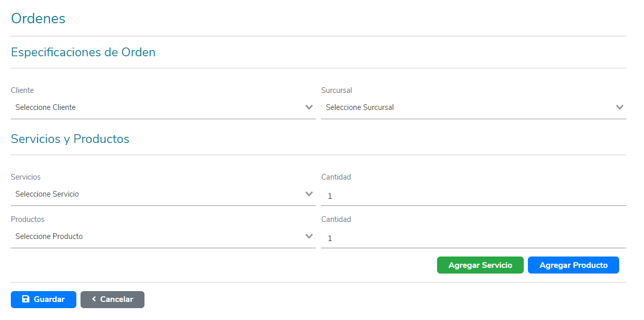Click the back chevron icon beside Cancelar
This screenshot has height=320, width=644.
(94, 299)
